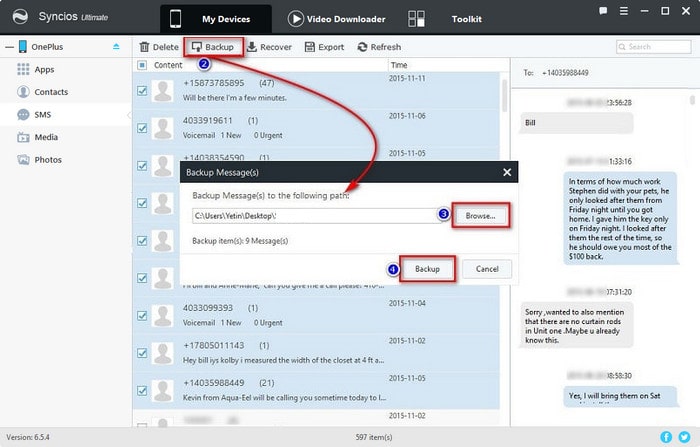Click the Content column header
The image size is (700, 447).
(x=168, y=65)
